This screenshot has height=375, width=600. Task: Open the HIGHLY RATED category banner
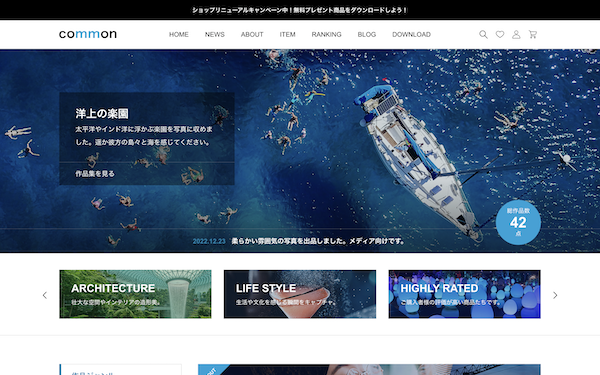pos(465,294)
